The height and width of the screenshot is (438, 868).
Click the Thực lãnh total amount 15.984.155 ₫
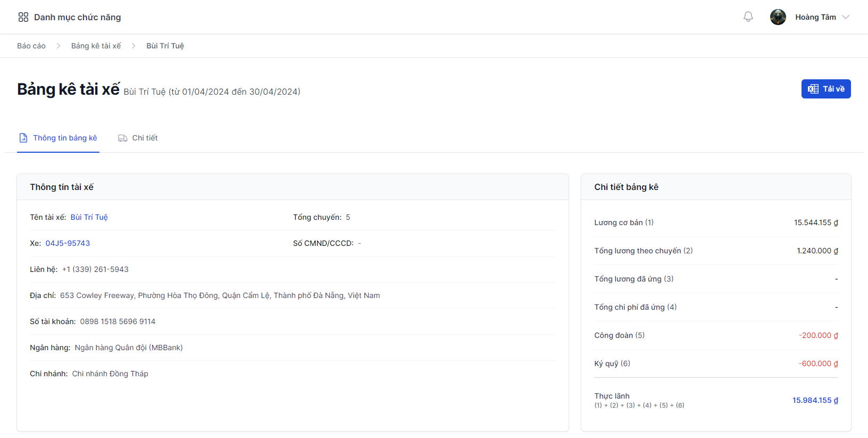[x=815, y=400]
